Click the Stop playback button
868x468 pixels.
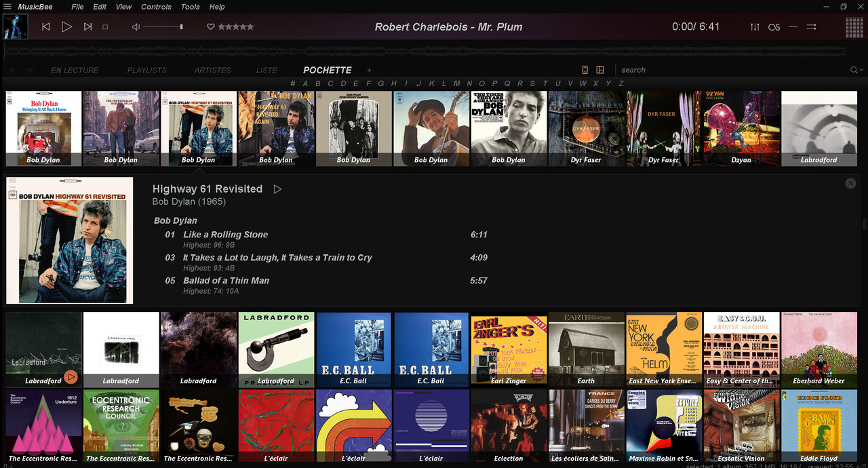point(105,26)
